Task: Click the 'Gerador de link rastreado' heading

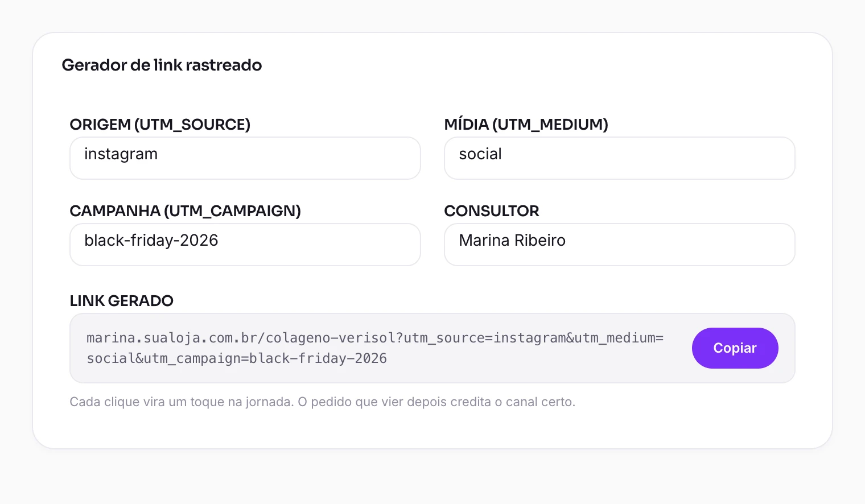Action: click(x=162, y=65)
